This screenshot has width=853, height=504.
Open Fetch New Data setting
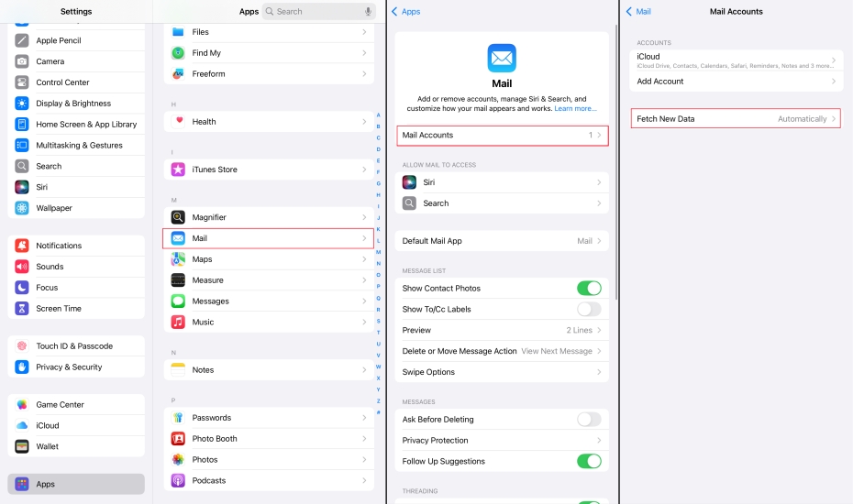736,118
